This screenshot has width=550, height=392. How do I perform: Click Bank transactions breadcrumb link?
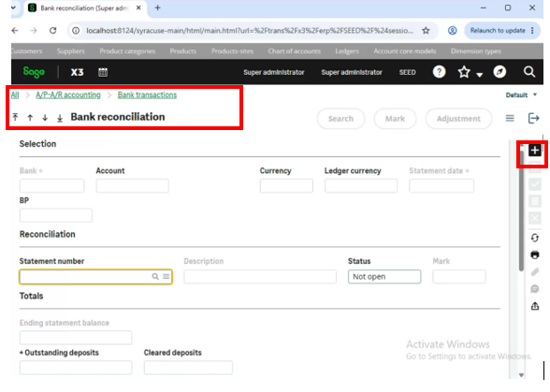(x=147, y=94)
